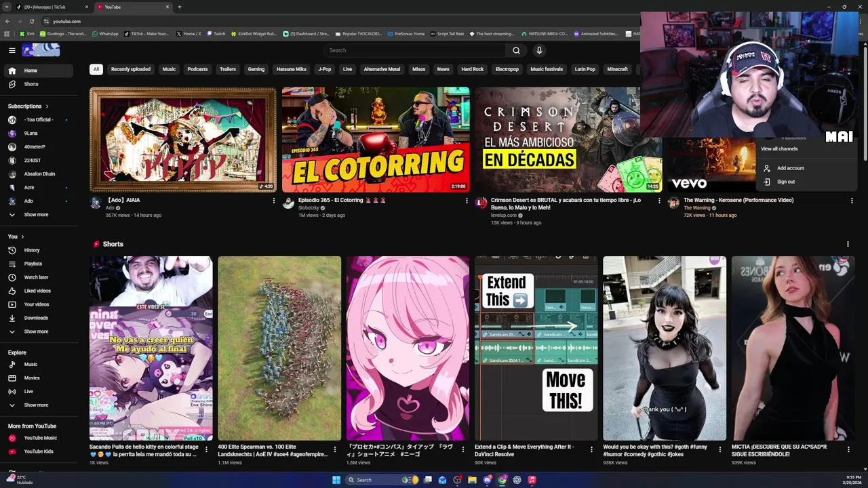Click View all channels link
The image size is (868, 488).
click(x=779, y=149)
